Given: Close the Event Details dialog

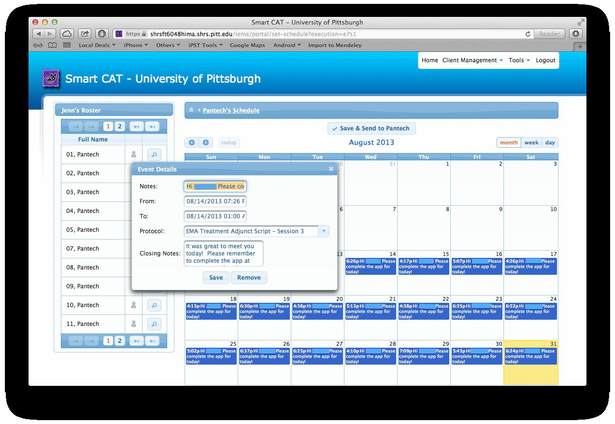Looking at the screenshot, I should pyautogui.click(x=331, y=169).
